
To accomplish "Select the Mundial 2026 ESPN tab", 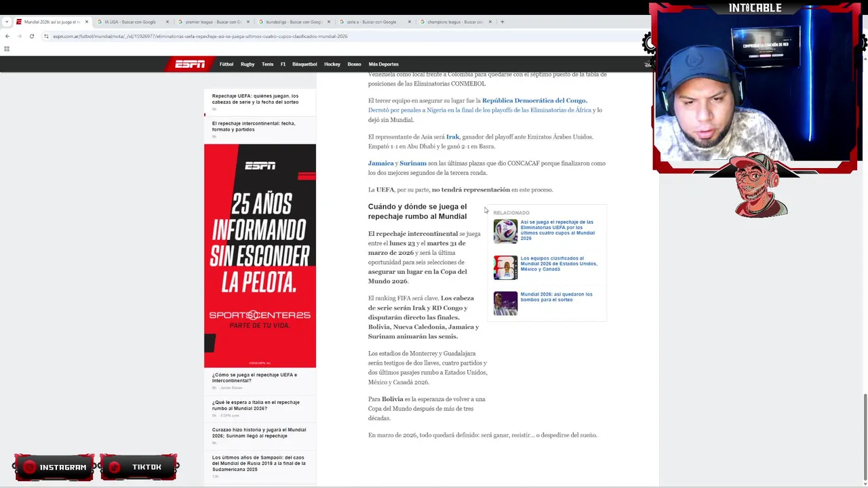I will coord(52,22).
